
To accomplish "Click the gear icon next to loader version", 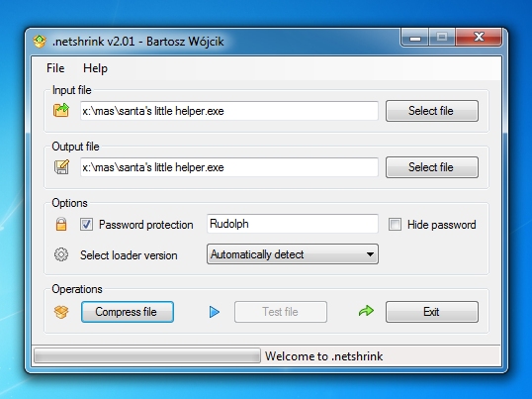I will 61,254.
